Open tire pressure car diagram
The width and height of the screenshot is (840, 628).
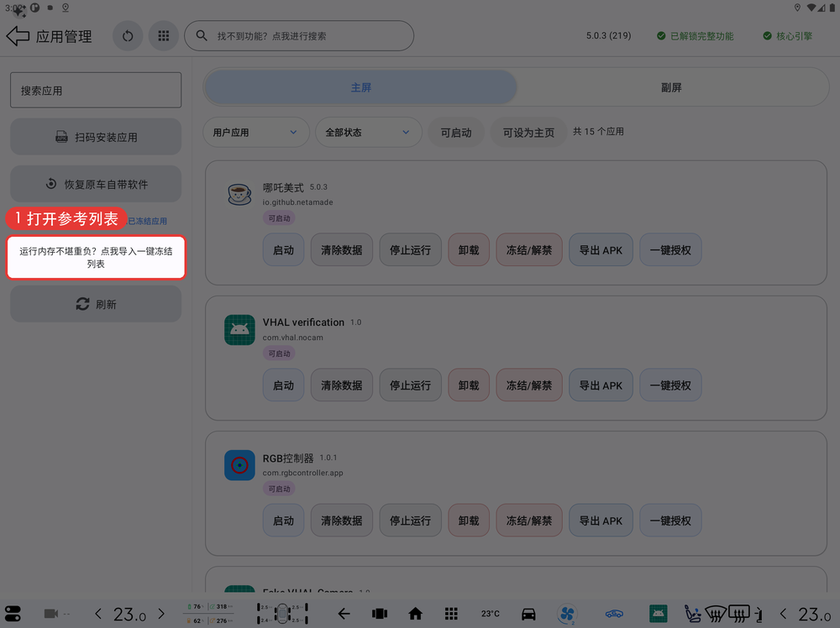(x=282, y=614)
